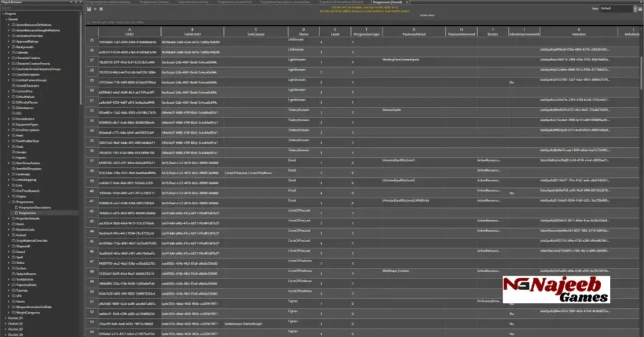
Task: Click the SubClasses column header
Action: coord(255,30)
